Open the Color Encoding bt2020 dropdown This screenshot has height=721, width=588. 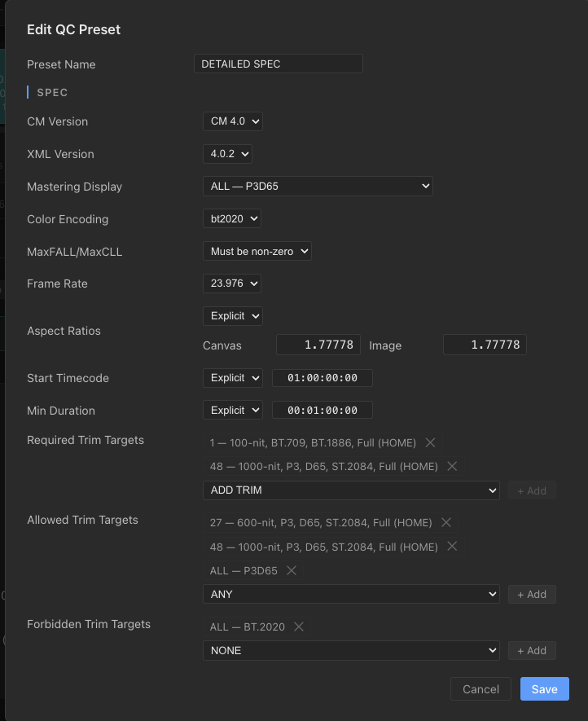pyautogui.click(x=232, y=219)
